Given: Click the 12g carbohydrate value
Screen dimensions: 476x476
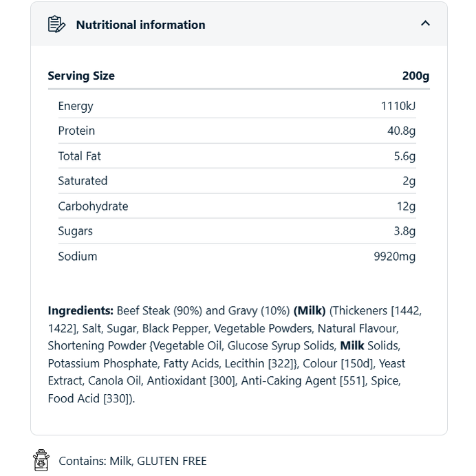Looking at the screenshot, I should [x=406, y=206].
